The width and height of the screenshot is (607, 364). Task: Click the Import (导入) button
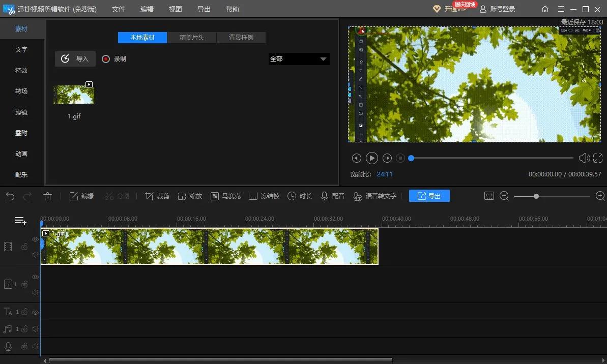75,59
